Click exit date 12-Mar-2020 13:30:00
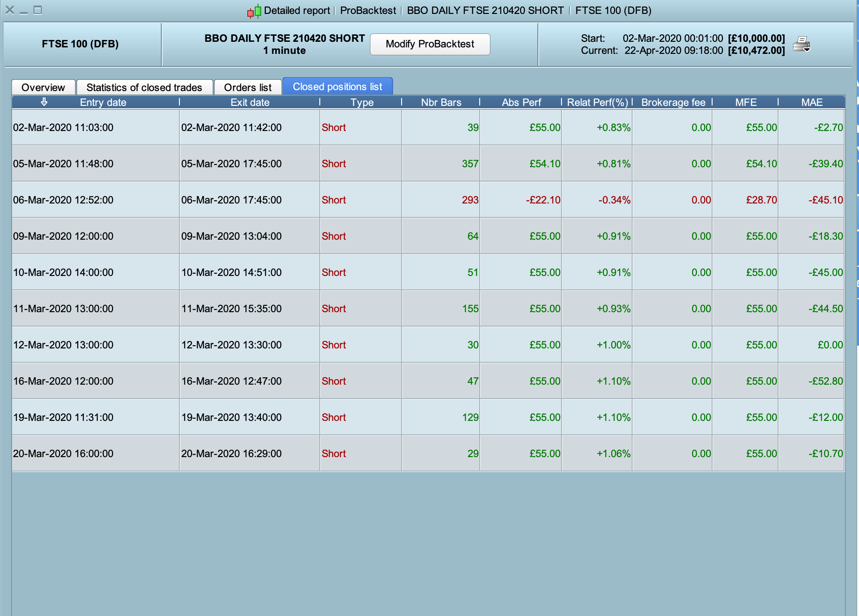Image resolution: width=859 pixels, height=616 pixels. [231, 345]
